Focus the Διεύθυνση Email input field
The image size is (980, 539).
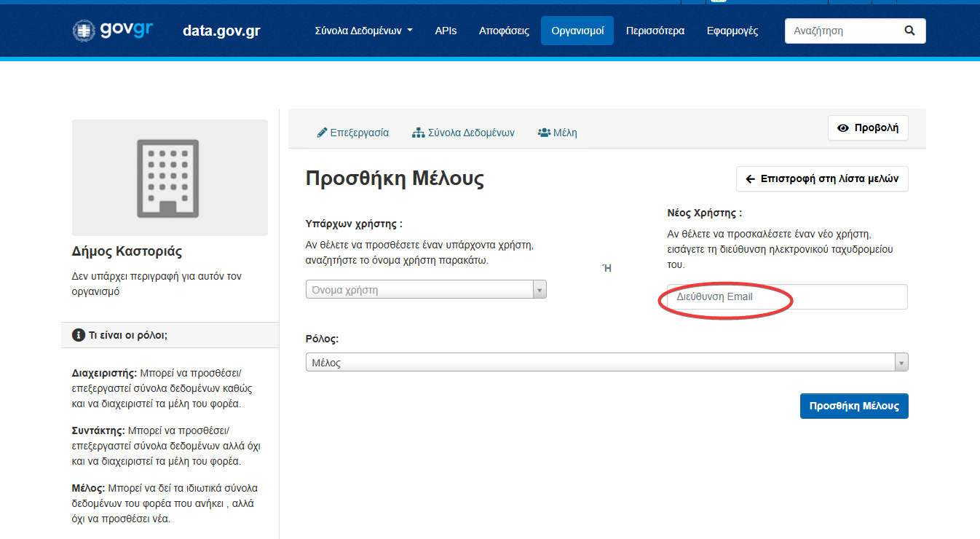point(786,297)
